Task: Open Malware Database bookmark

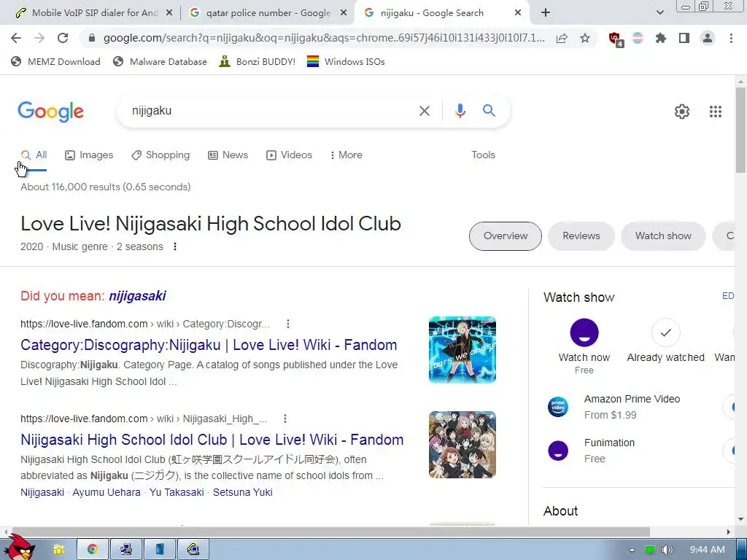Action: point(160,61)
